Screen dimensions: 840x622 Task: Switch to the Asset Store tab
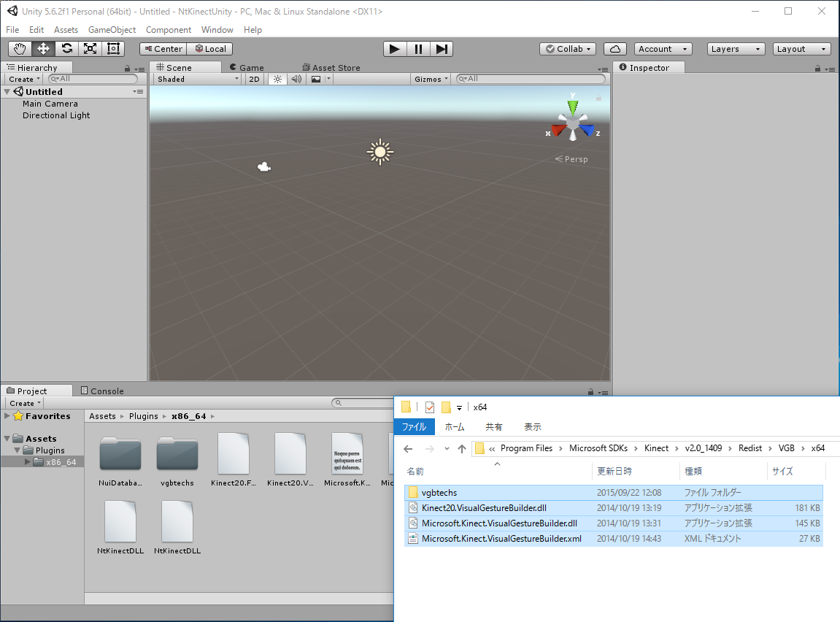[331, 68]
